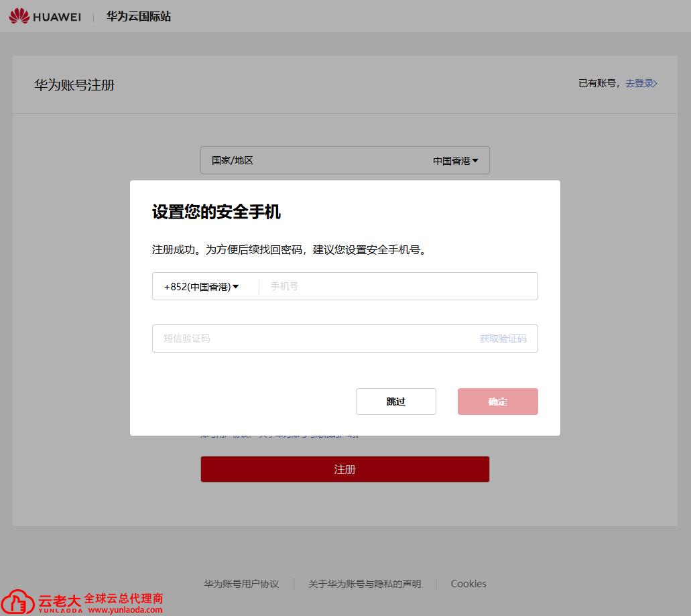Open the +852(中国香港) country code dropdown
Image resolution: width=691 pixels, height=616 pixels.
202,287
